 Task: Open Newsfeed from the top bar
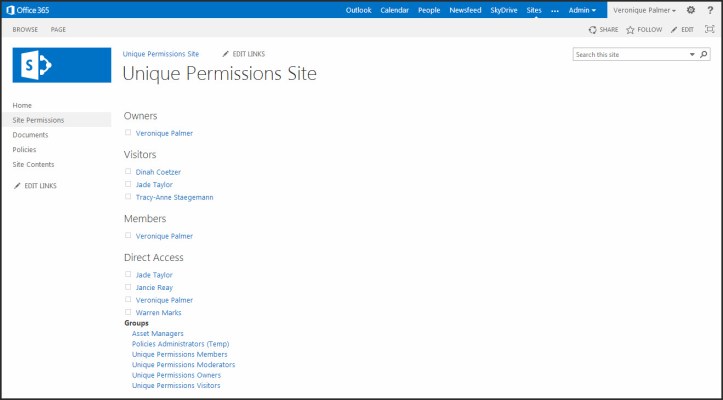tap(465, 10)
